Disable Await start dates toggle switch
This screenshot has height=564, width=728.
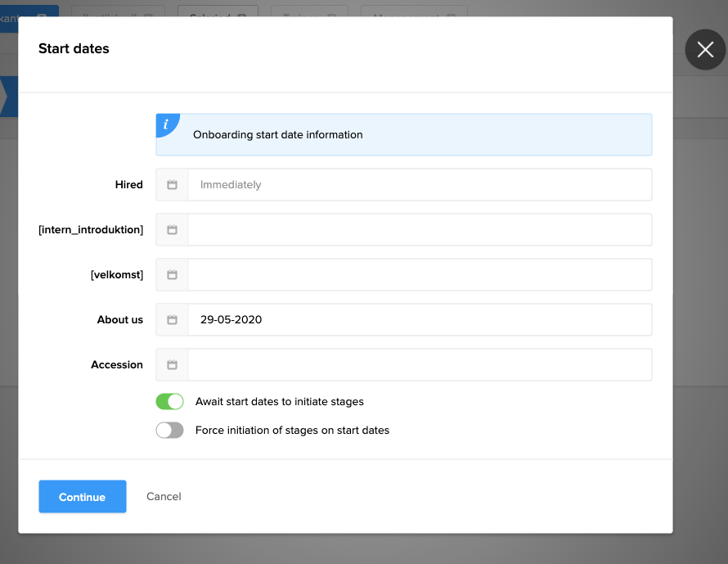[169, 402]
